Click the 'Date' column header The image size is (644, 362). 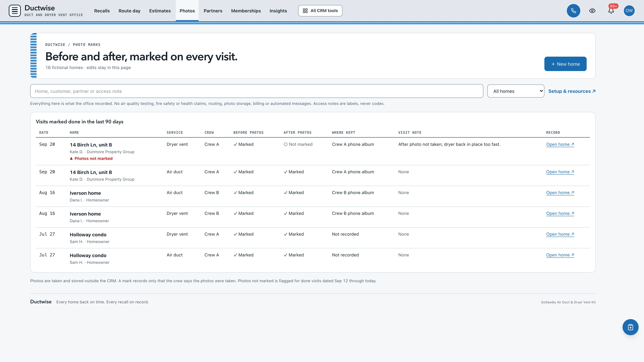pyautogui.click(x=44, y=133)
